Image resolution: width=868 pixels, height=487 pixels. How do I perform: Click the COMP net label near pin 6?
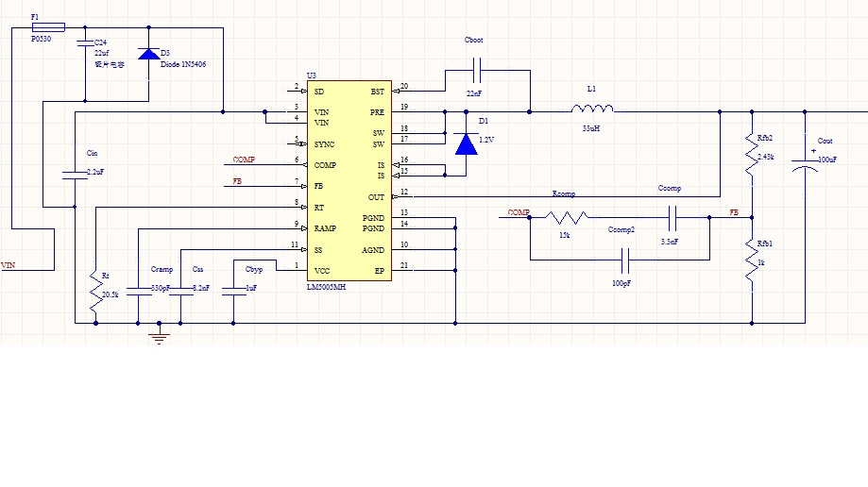(x=244, y=160)
